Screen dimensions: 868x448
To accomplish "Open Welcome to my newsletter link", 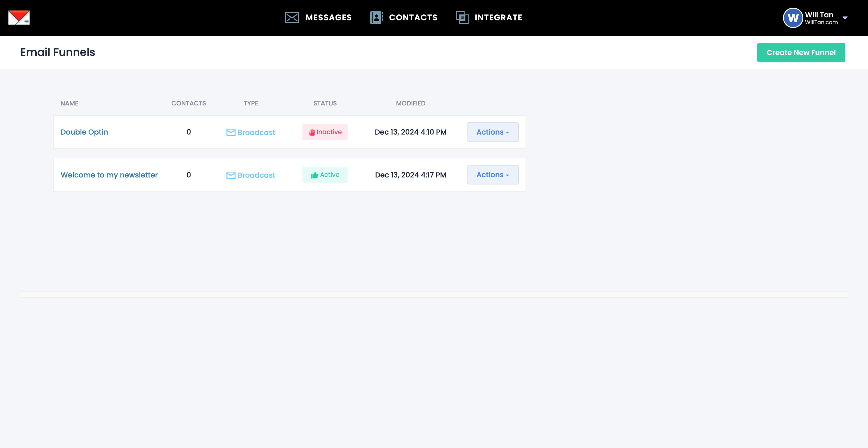I will [109, 175].
